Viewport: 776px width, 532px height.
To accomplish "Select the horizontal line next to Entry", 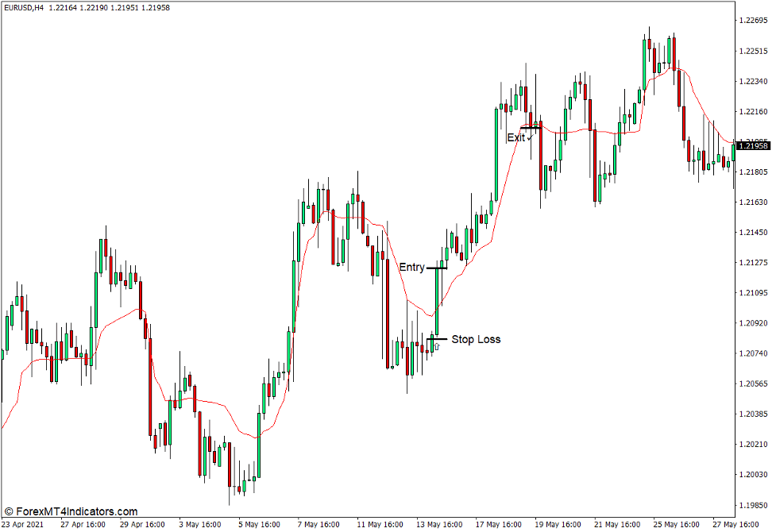I will [438, 268].
